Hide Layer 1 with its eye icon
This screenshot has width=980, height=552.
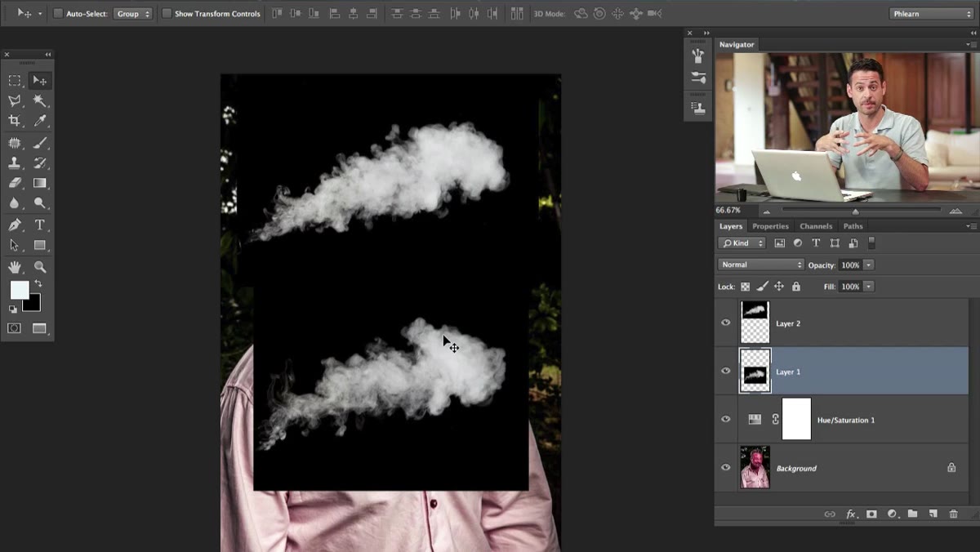(725, 372)
